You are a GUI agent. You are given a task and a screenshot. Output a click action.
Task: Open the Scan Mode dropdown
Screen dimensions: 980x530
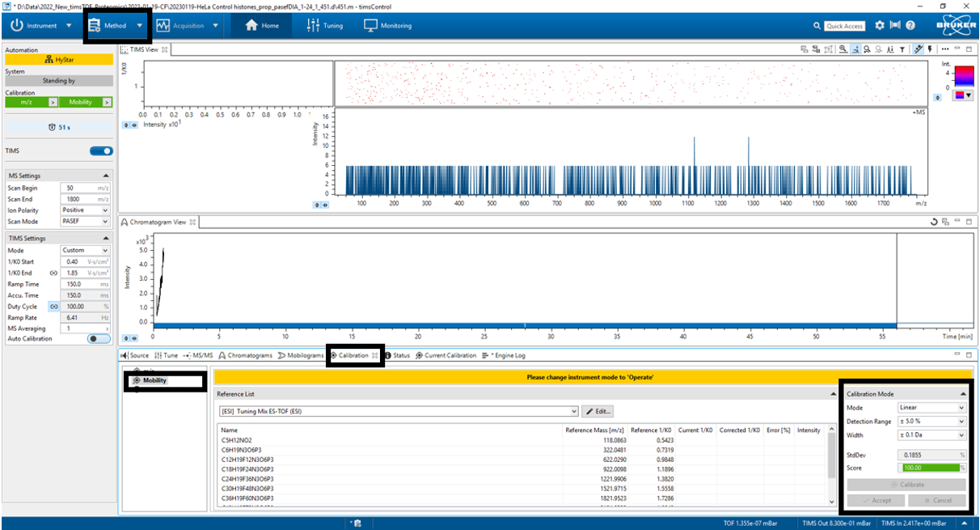(85, 222)
